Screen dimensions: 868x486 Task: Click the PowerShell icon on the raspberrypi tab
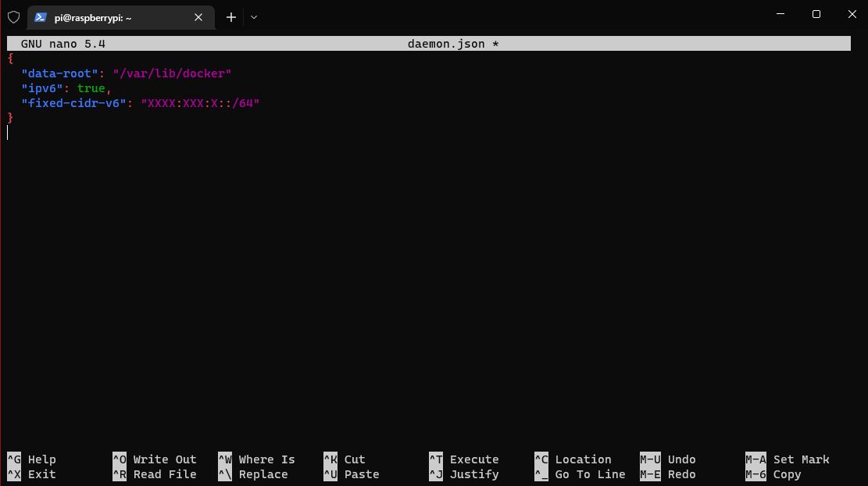(41, 17)
